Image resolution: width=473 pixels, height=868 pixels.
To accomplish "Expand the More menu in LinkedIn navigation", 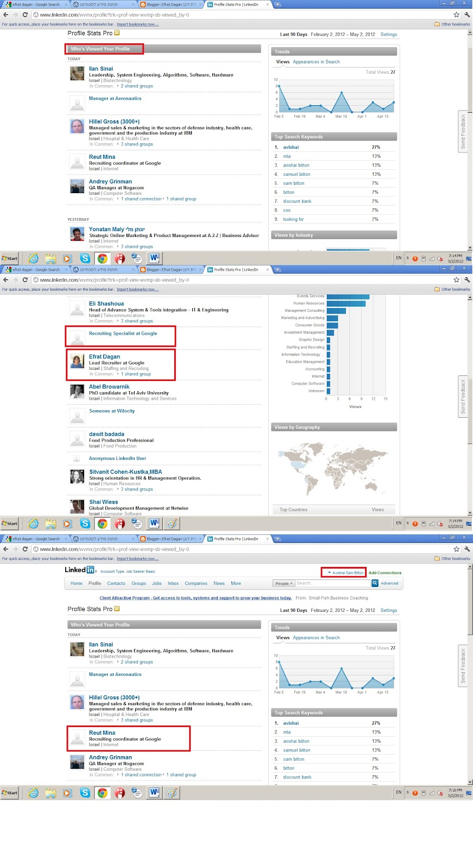I will pos(236,583).
